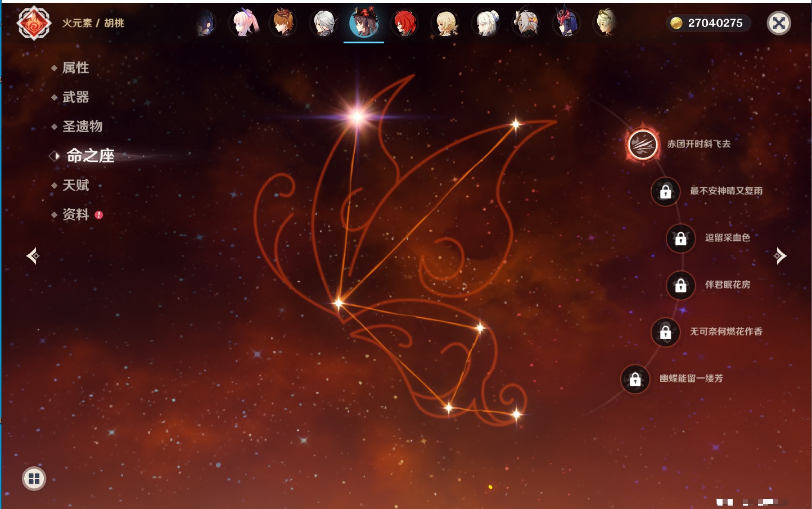This screenshot has width=812, height=509.
Task: Click the Mora coin icon
Action: coord(676,23)
